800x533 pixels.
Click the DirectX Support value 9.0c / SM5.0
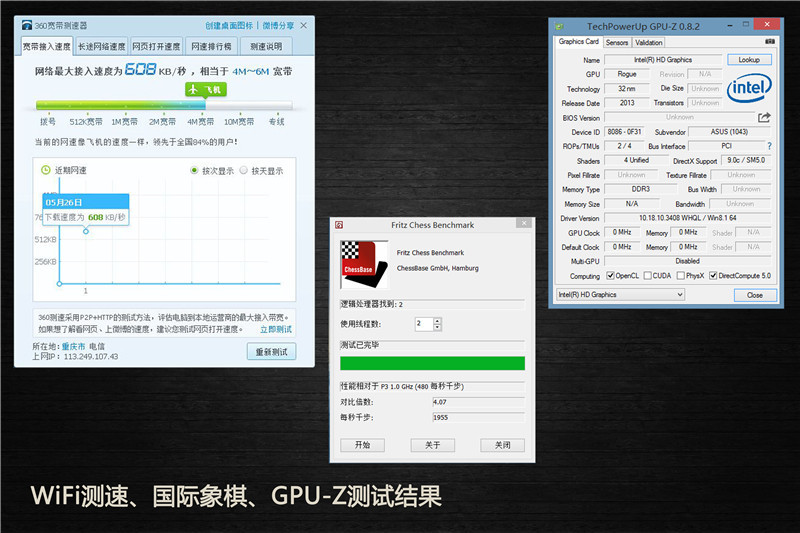(746, 160)
